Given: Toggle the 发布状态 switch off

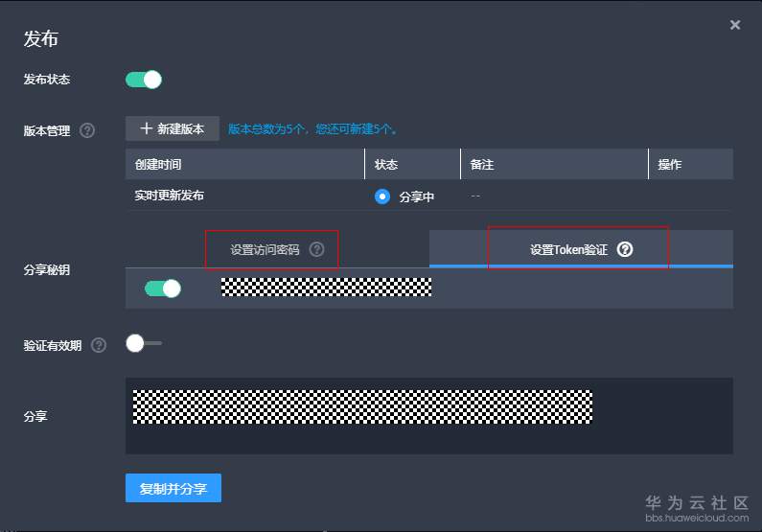Looking at the screenshot, I should tap(144, 80).
